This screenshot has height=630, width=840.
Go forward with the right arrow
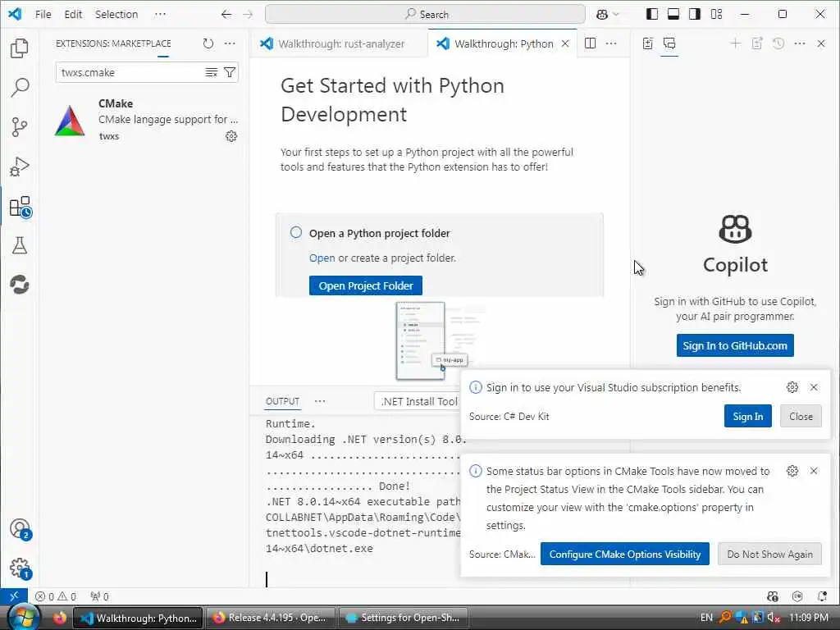[x=248, y=15]
